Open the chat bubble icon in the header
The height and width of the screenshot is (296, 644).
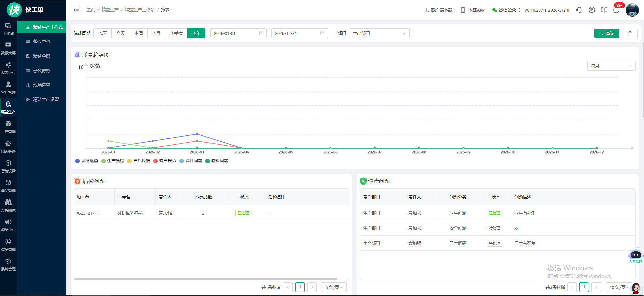click(592, 10)
